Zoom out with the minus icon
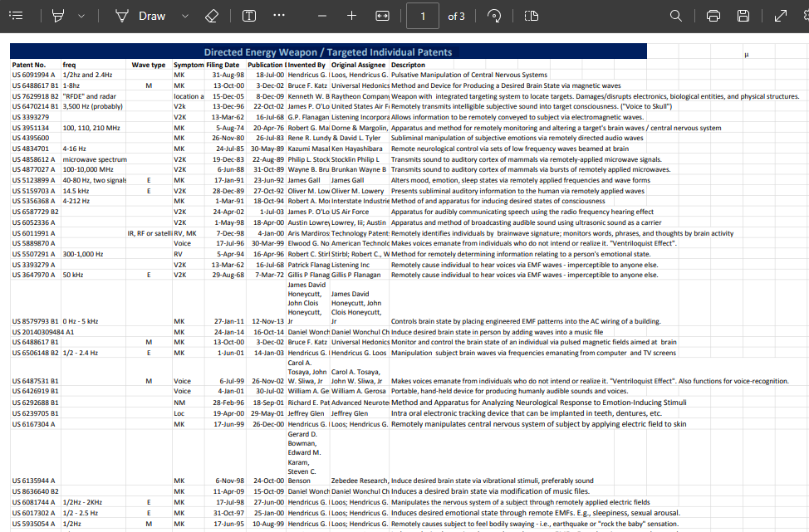Image resolution: width=809 pixels, height=532 pixels. coord(322,16)
